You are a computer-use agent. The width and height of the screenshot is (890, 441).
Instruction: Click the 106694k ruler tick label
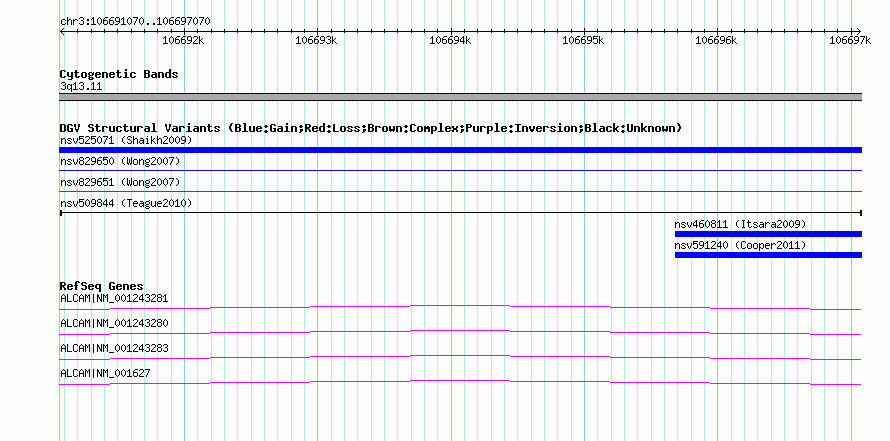[x=450, y=40]
